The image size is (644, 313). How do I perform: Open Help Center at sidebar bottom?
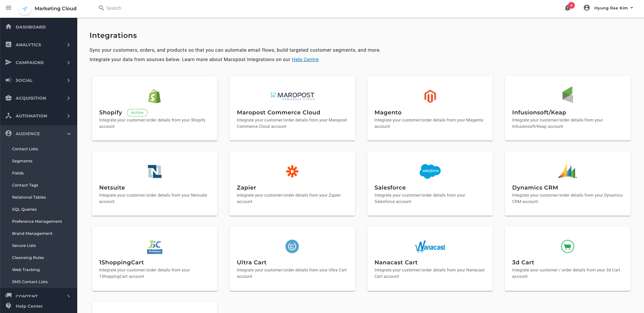(29, 306)
